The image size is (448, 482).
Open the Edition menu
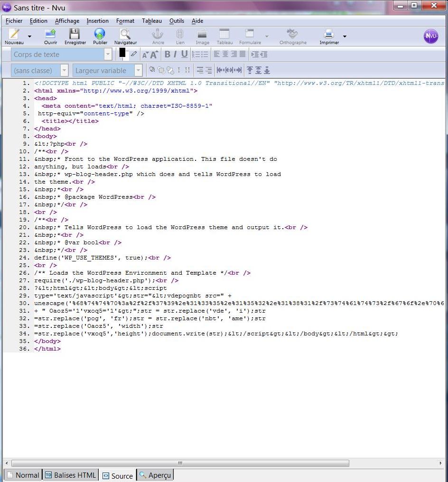tap(38, 21)
